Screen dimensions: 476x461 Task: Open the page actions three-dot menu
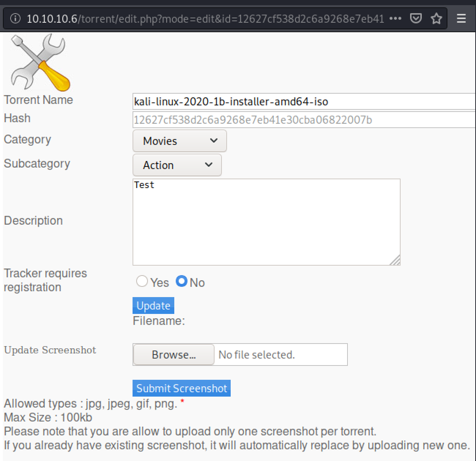tap(395, 18)
